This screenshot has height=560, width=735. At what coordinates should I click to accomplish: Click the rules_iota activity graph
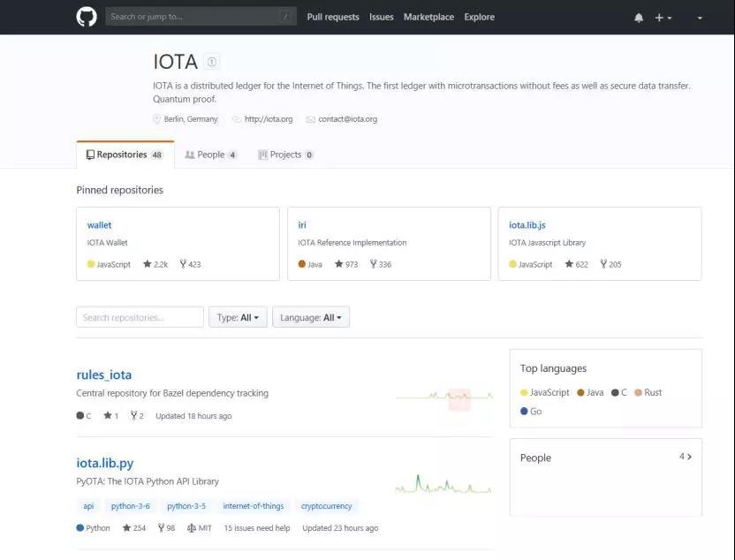coord(443,397)
